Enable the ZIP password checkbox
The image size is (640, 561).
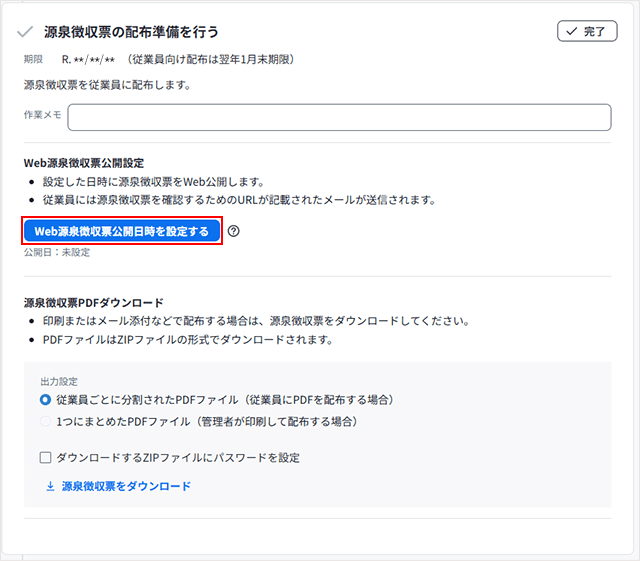(x=46, y=457)
